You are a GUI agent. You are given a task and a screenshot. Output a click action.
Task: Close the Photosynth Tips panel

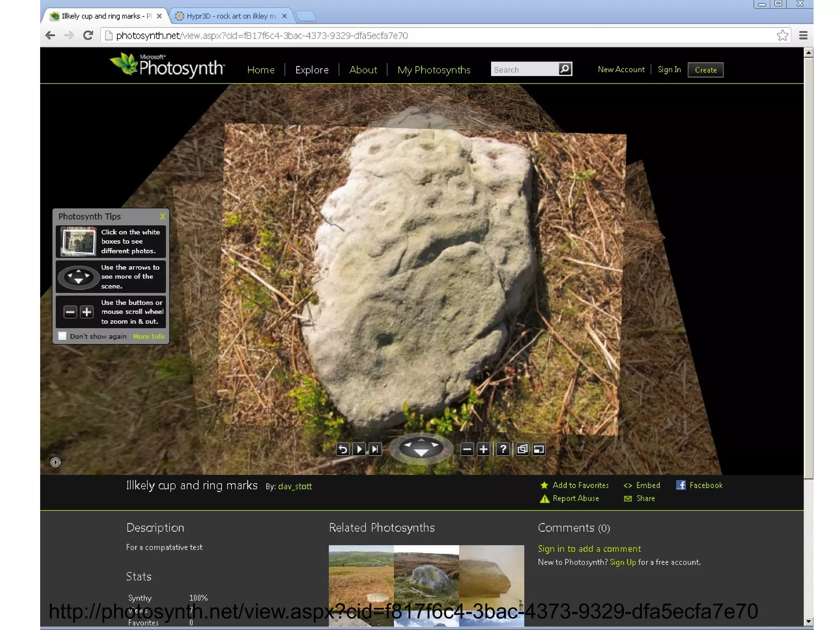[162, 216]
